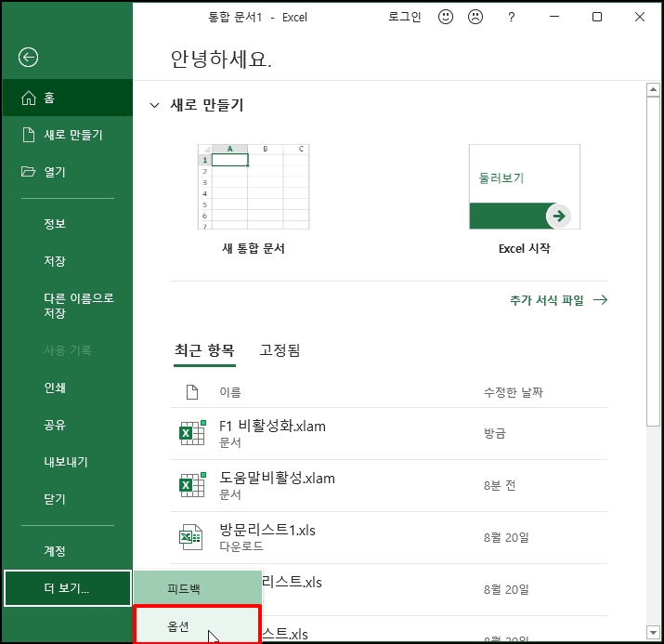Image resolution: width=664 pixels, height=644 pixels.
Task: Open the 계정 page
Action: 55,551
